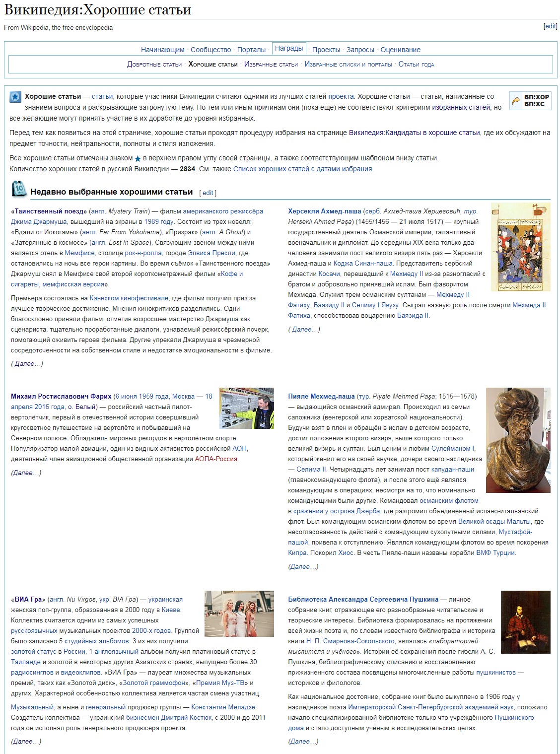Click the top-right page edit link
560x754 pixels.
(550, 26)
